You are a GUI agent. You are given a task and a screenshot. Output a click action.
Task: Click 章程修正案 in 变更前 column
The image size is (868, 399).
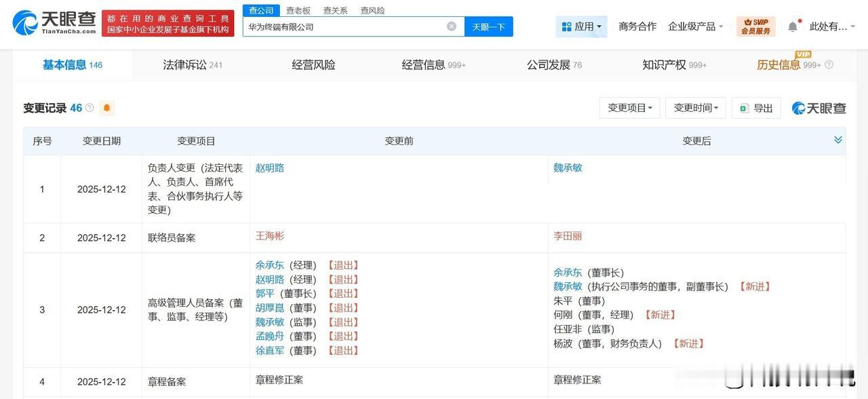pyautogui.click(x=279, y=379)
